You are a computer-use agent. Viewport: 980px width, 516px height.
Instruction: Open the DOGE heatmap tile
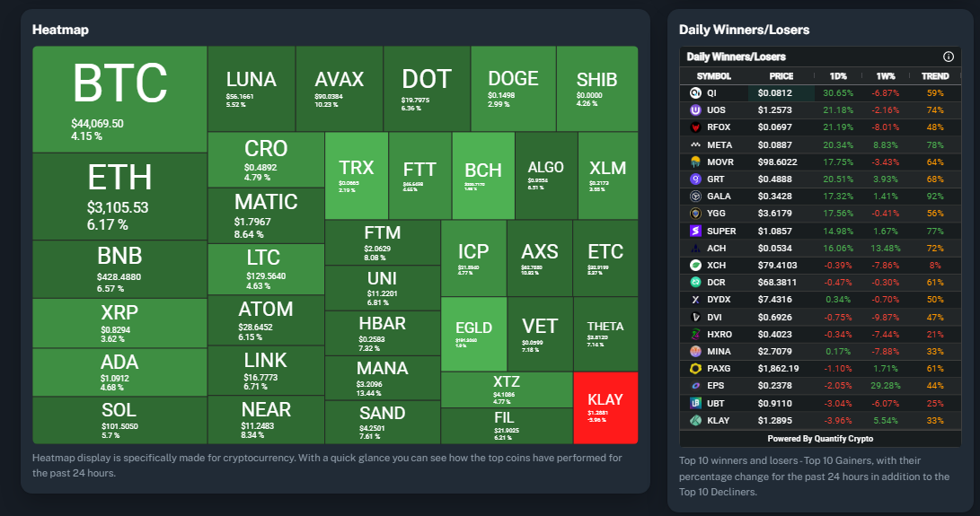point(513,88)
